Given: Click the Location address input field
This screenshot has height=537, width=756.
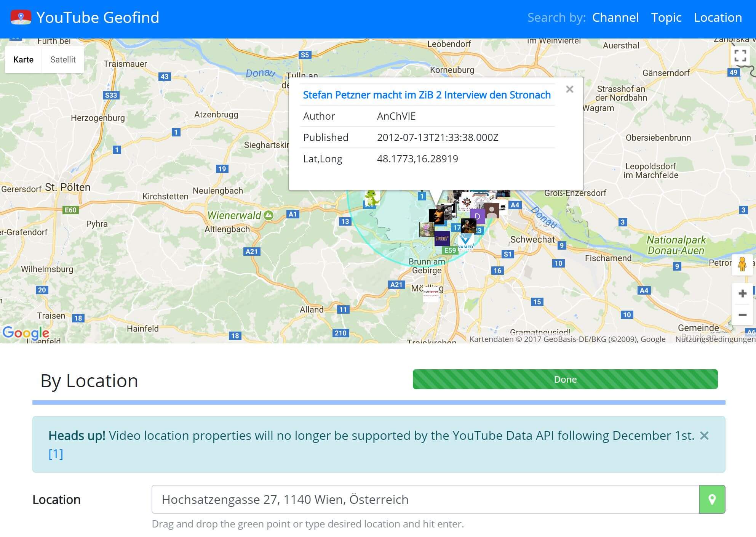Looking at the screenshot, I should point(425,499).
